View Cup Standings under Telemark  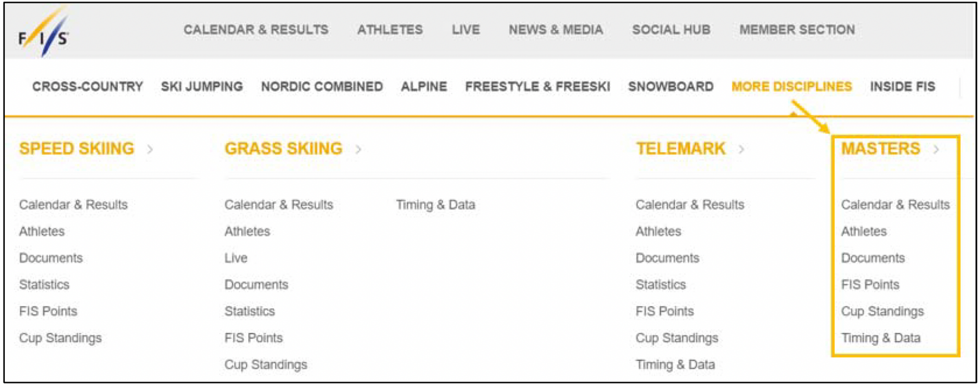677,338
